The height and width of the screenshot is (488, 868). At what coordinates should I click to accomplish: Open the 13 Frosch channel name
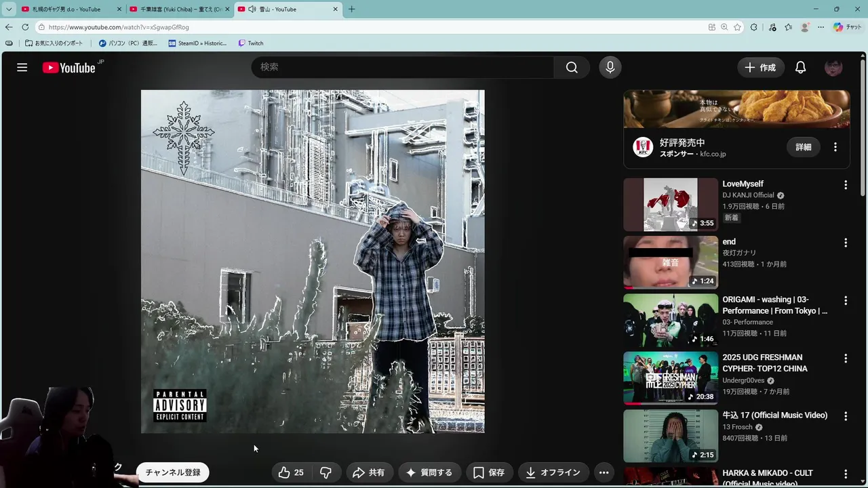pyautogui.click(x=737, y=427)
